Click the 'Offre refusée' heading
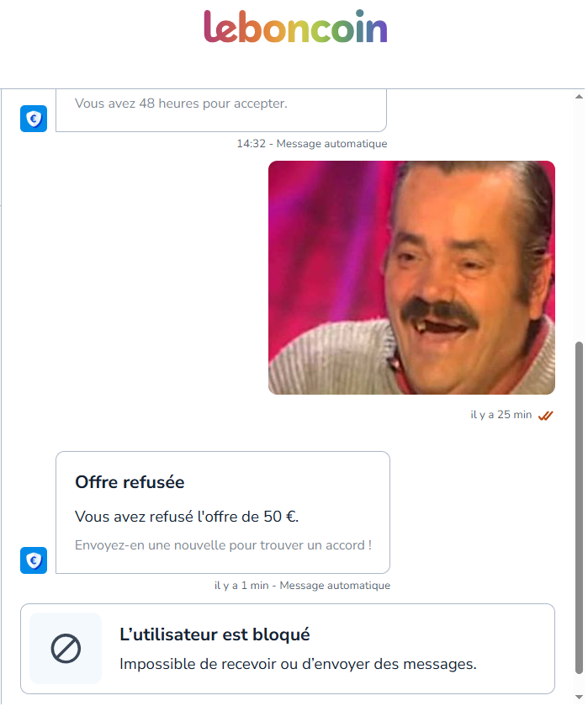 130,482
